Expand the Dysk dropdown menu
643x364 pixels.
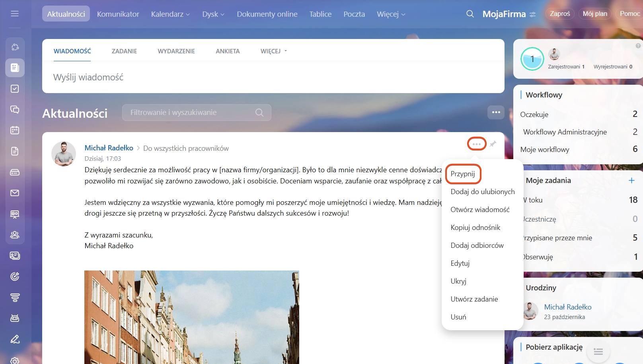[213, 14]
